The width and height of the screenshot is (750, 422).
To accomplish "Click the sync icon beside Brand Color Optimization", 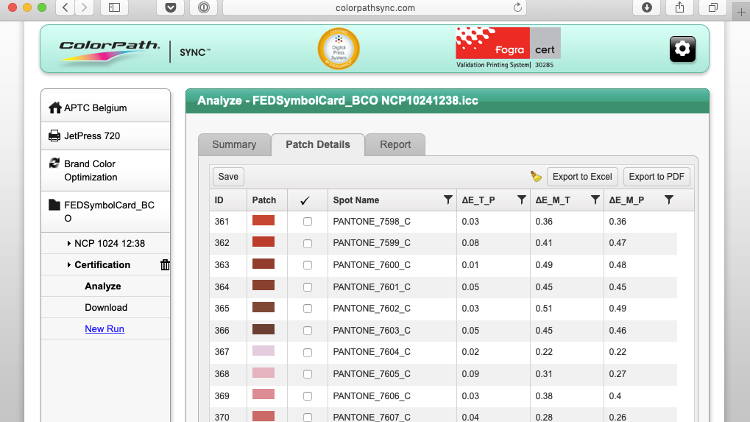I will point(55,163).
